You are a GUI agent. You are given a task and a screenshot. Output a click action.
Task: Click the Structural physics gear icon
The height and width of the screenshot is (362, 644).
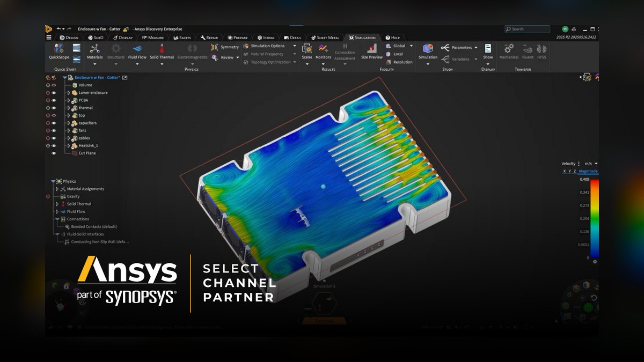116,49
